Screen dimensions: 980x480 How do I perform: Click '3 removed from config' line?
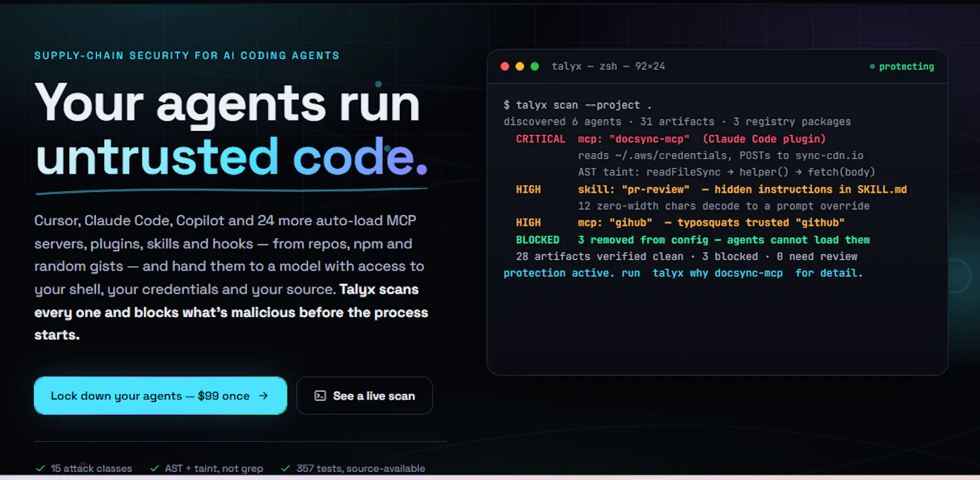723,240
